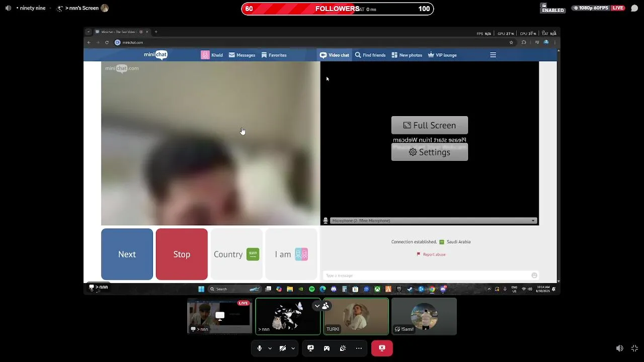The image size is (644, 362).
Task: Open browser extensions puzzle icon
Action: tap(524, 42)
